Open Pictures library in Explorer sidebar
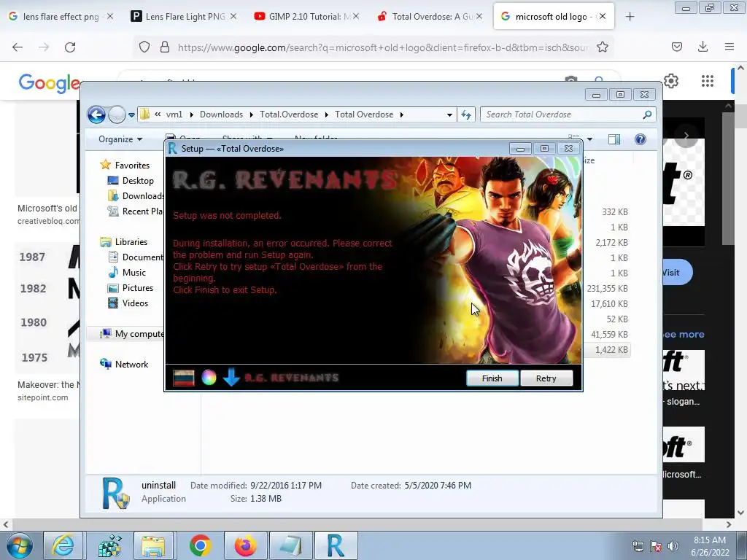Image resolution: width=747 pixels, height=560 pixels. click(131, 287)
